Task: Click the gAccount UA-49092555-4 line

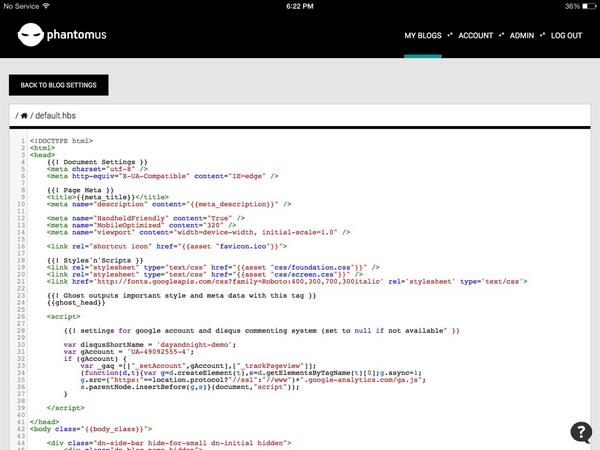Action: click(x=129, y=352)
